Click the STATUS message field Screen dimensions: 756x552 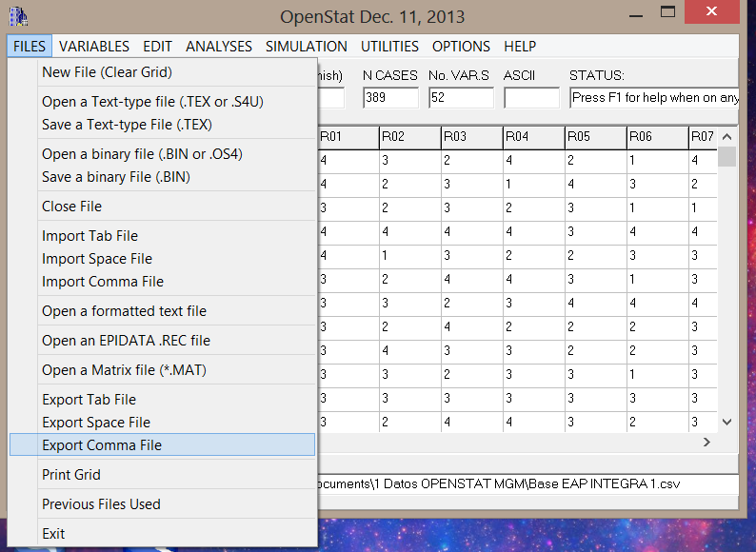click(x=654, y=98)
